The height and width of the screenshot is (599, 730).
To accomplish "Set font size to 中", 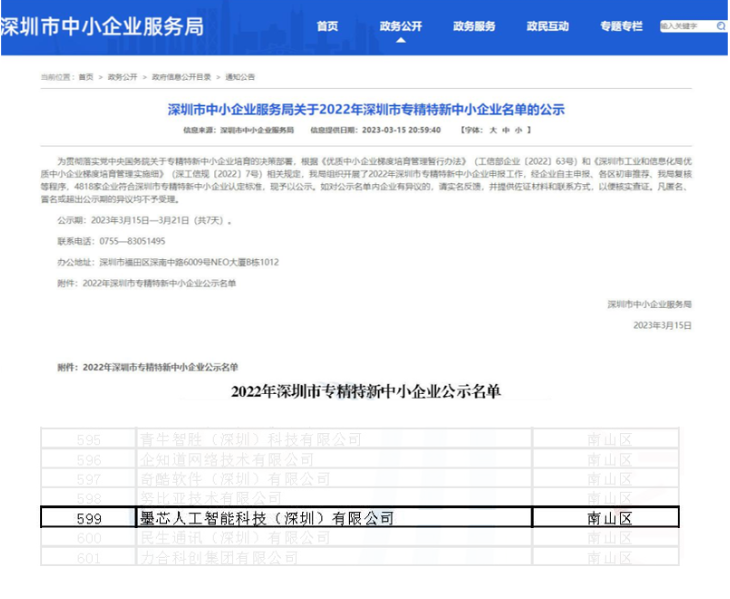I will coord(506,130).
